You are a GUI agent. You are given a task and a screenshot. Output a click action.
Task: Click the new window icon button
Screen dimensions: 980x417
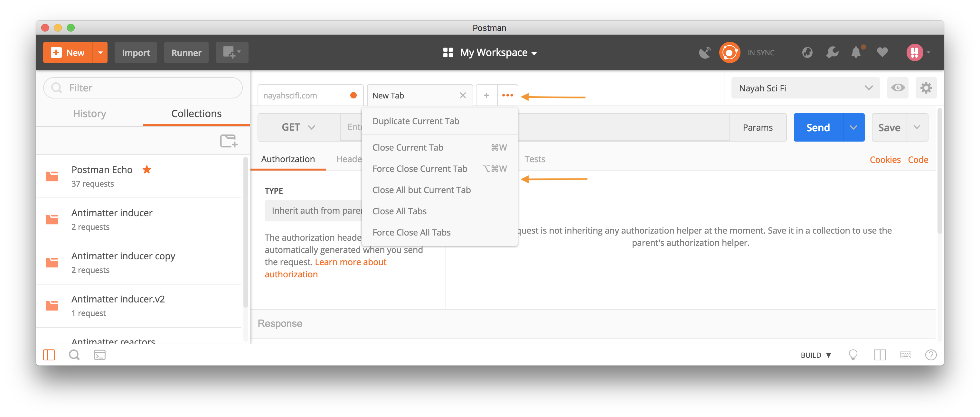[232, 52]
